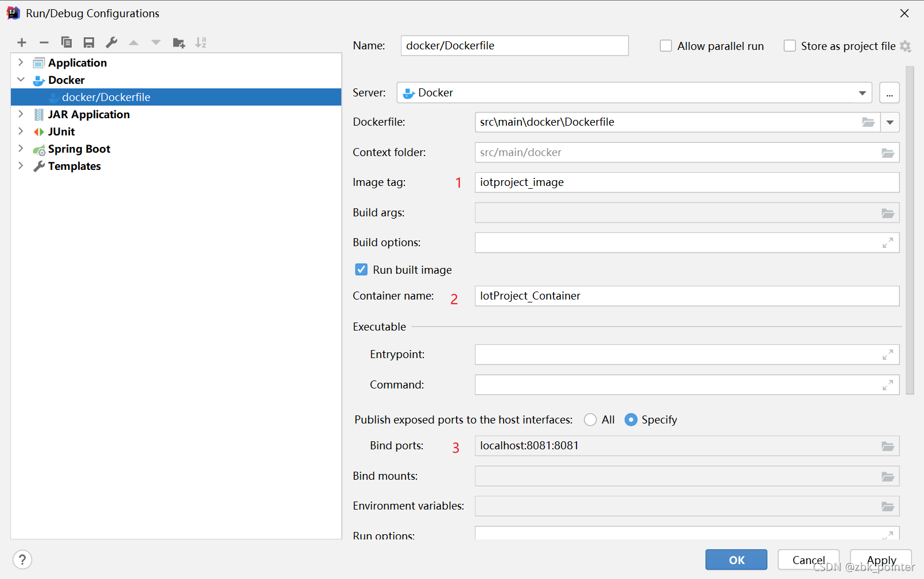Open the help question mark button
Screen dimensions: 924x579
click(x=22, y=559)
